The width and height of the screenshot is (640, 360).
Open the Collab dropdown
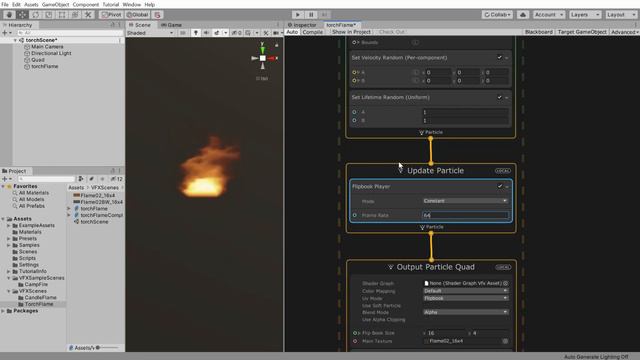click(497, 15)
